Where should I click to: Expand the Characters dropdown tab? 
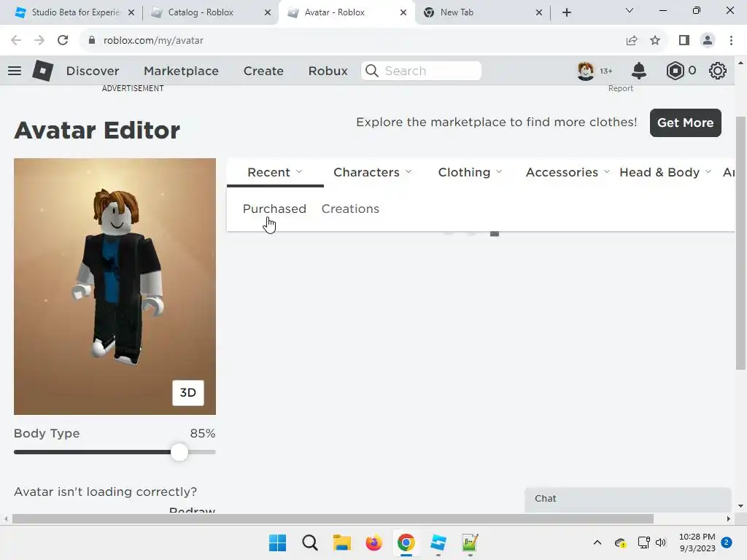pos(373,172)
